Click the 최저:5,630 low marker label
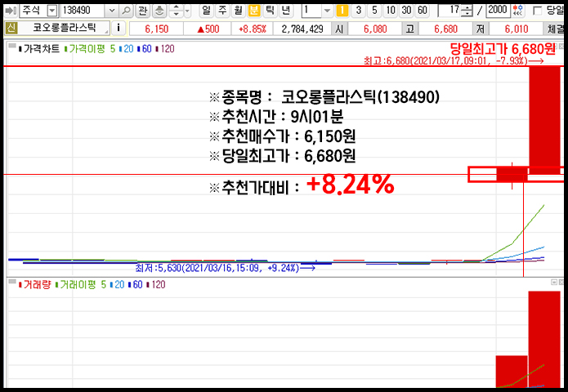Viewport: 568px width, 392px height. pos(225,268)
